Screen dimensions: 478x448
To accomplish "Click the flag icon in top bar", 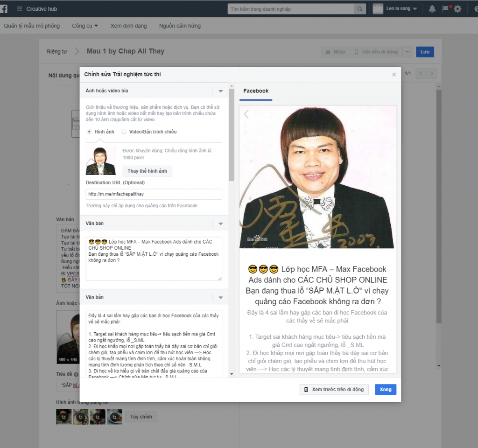I will click(445, 8).
